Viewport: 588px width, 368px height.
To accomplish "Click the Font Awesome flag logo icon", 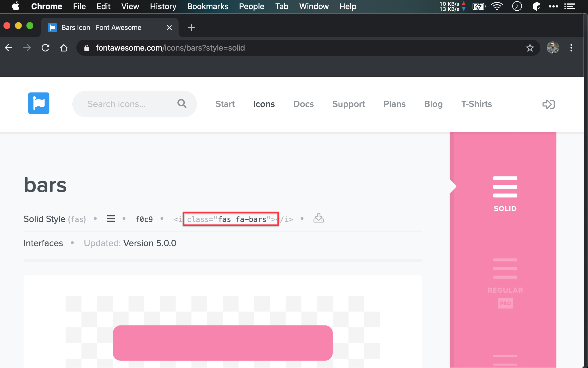I will click(x=39, y=103).
